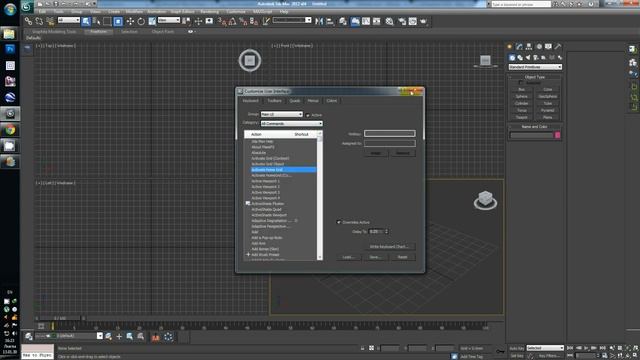Select the Link tool in main toolbar
This screenshot has width=640, height=360.
28,21
